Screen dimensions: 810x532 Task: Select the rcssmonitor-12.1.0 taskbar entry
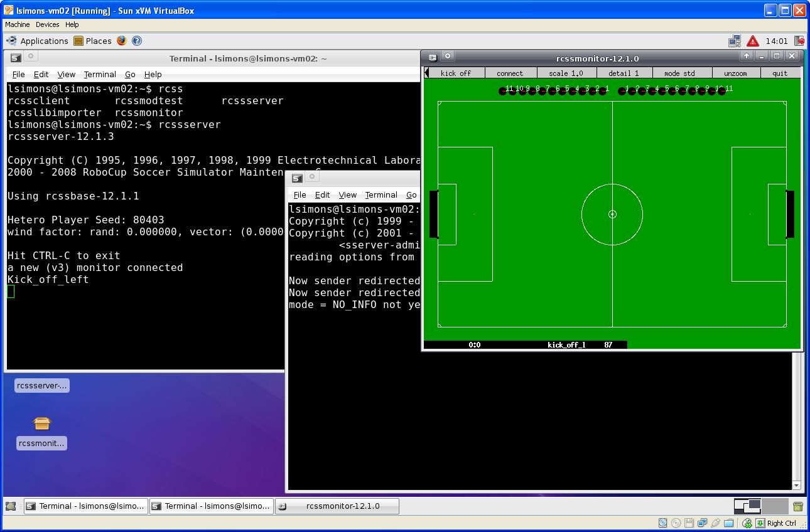click(337, 506)
